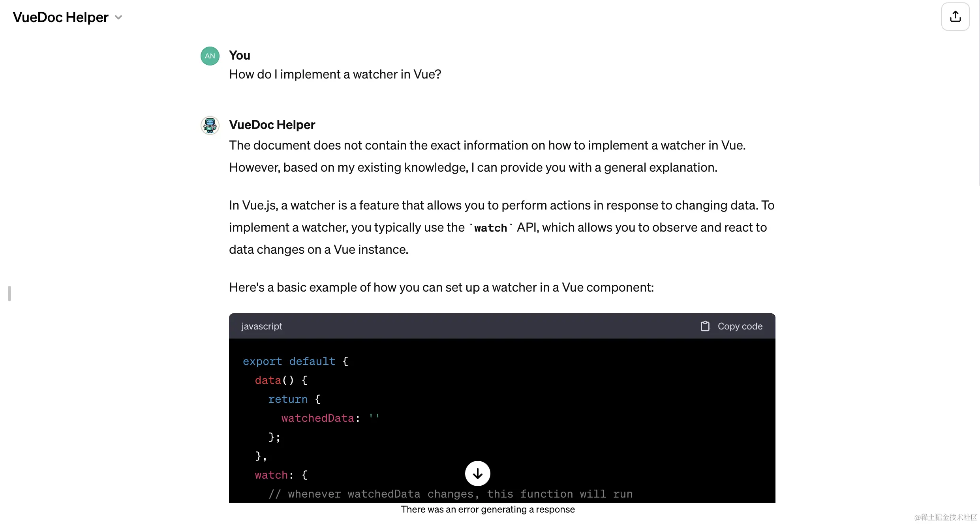Click the "You" sender name
Viewport: 980px width, 524px height.
coord(239,55)
